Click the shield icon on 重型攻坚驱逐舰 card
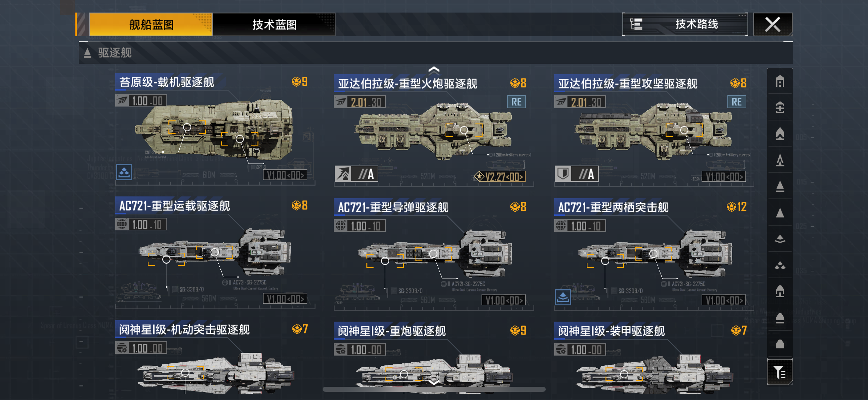The width and height of the screenshot is (868, 400). (x=562, y=174)
